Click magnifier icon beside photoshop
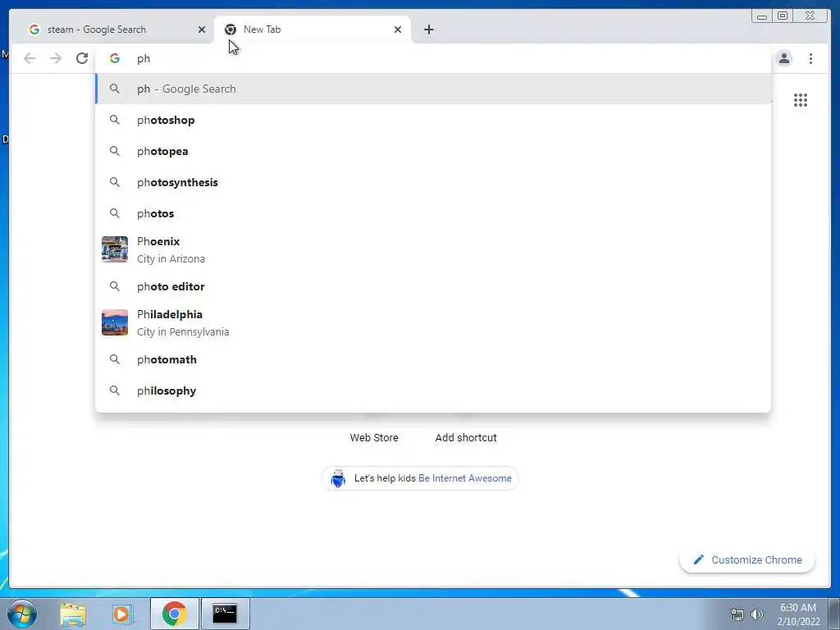 pyautogui.click(x=115, y=120)
